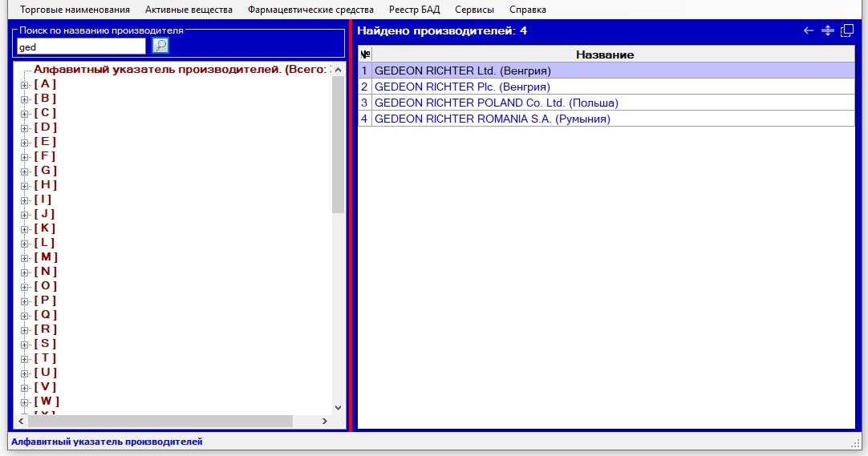Select GEDEON RICHTER Plc. (Венгрия) row
This screenshot has width=868, height=456.
pyautogui.click(x=462, y=87)
